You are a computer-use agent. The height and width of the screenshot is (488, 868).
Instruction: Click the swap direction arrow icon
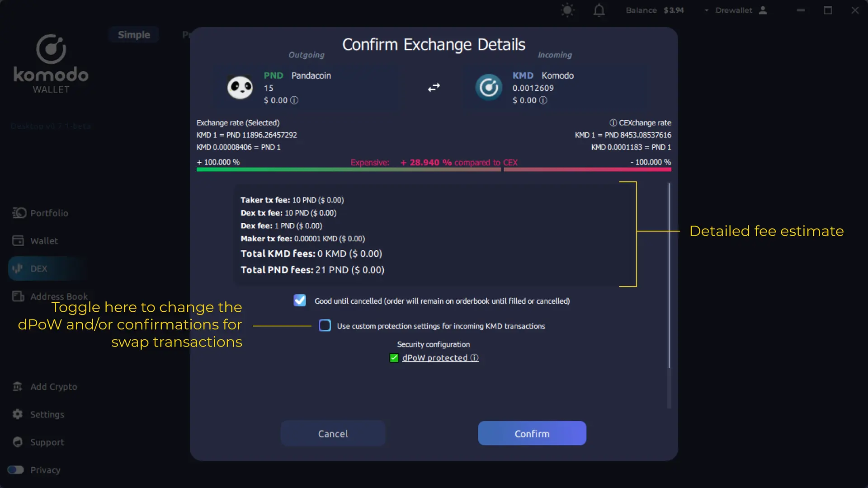click(434, 88)
